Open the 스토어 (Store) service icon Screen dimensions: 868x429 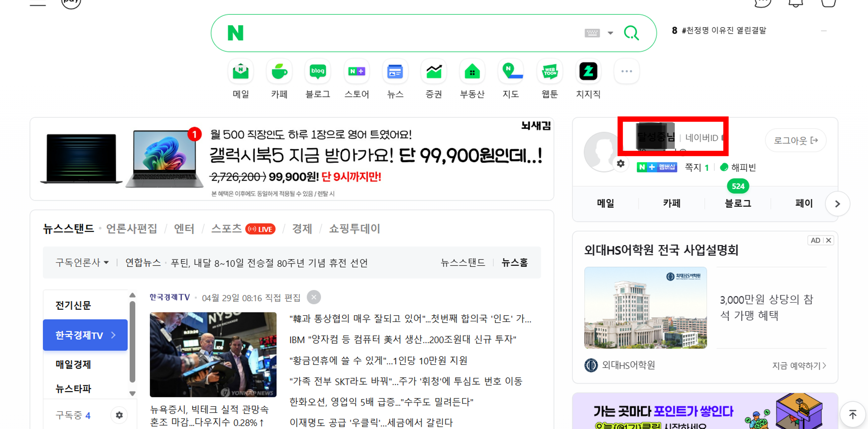(x=356, y=71)
